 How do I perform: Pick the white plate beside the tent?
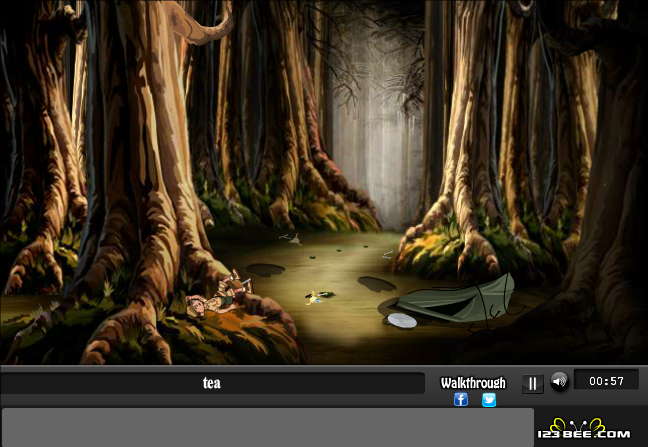(x=402, y=320)
